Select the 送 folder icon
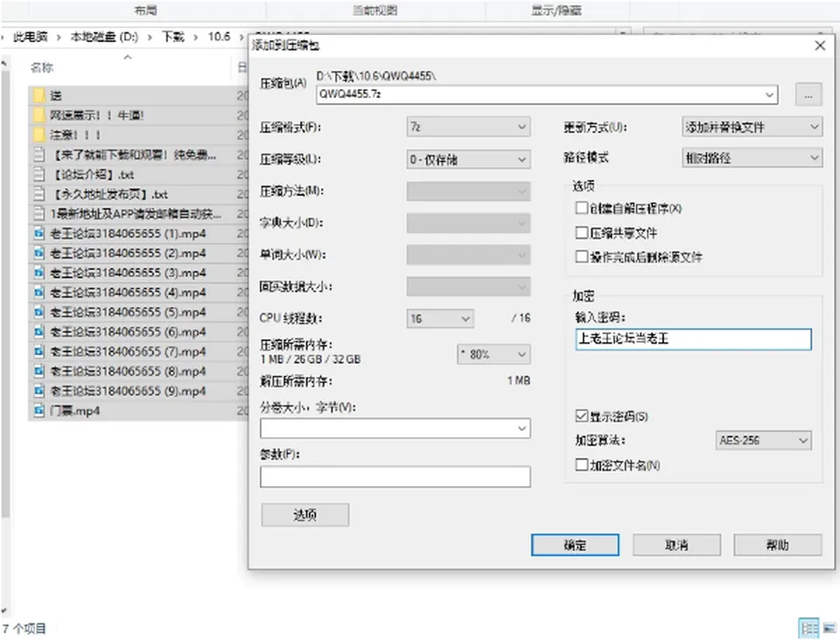 39,95
